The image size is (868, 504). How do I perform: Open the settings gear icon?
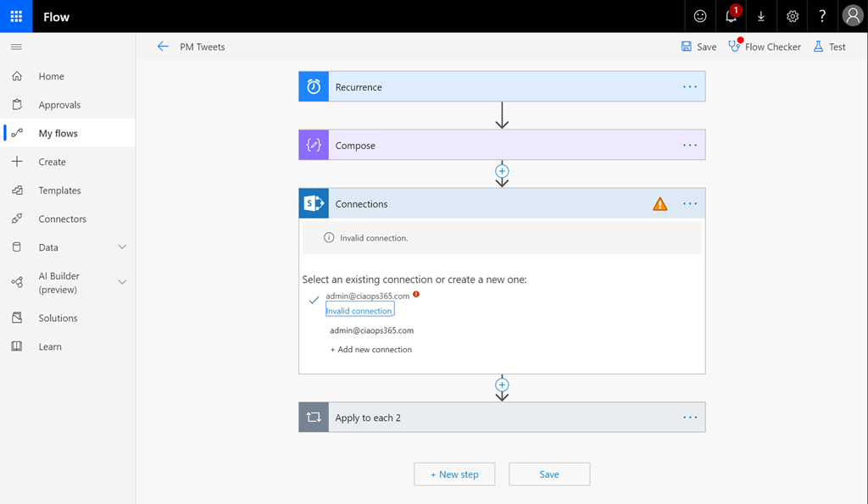pos(792,16)
